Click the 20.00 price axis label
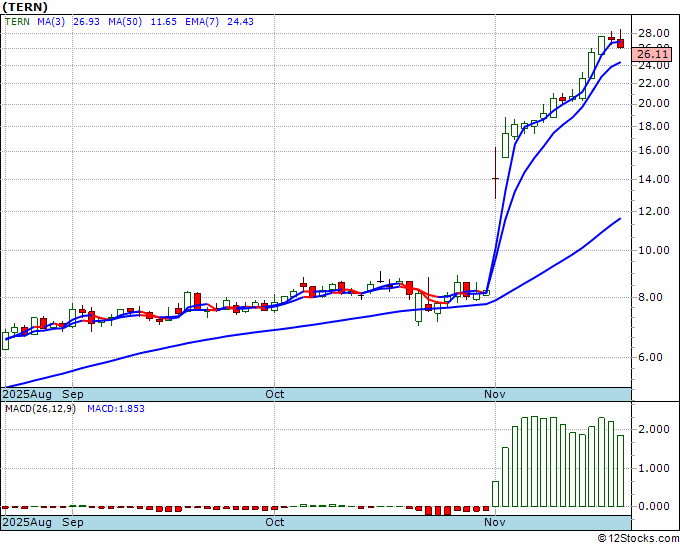The width and height of the screenshot is (680, 546). [654, 104]
